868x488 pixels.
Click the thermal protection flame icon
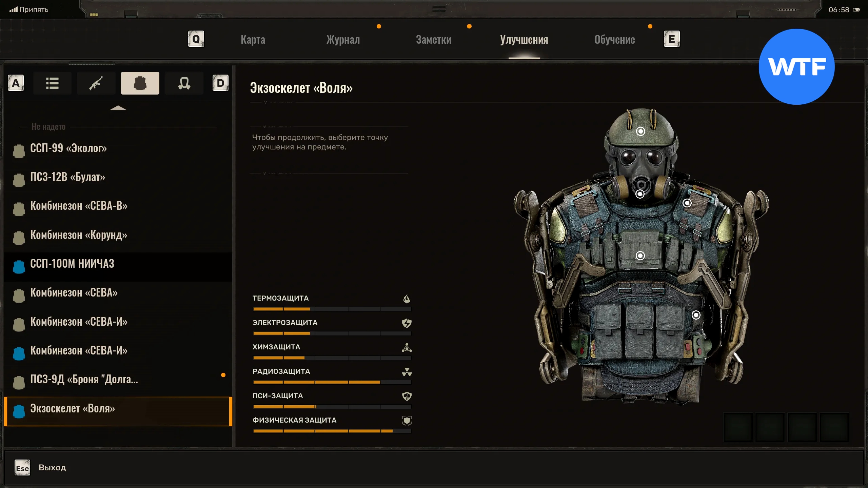[407, 299]
